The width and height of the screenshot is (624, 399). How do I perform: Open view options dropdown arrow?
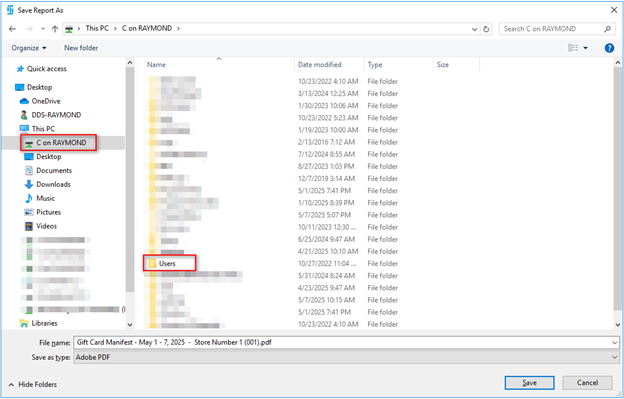coord(585,48)
